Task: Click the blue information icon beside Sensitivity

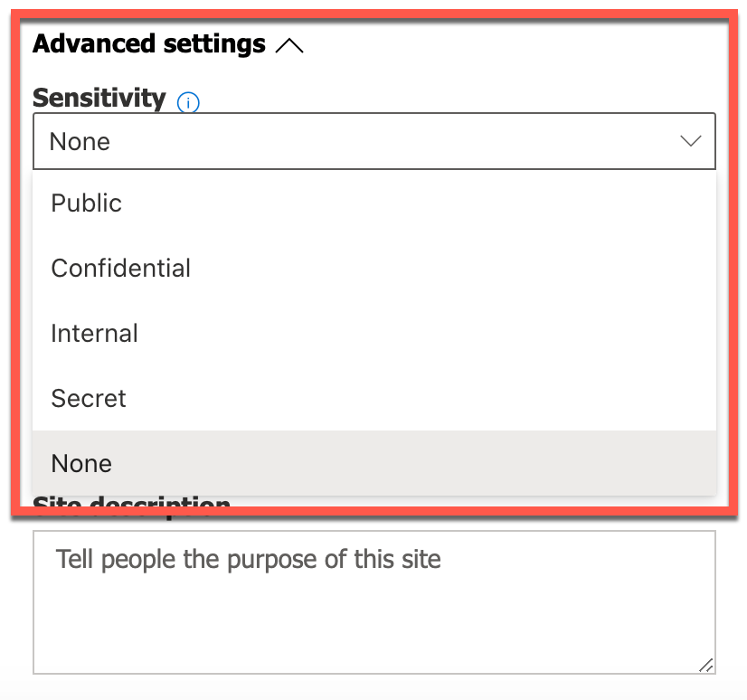Action: click(187, 103)
